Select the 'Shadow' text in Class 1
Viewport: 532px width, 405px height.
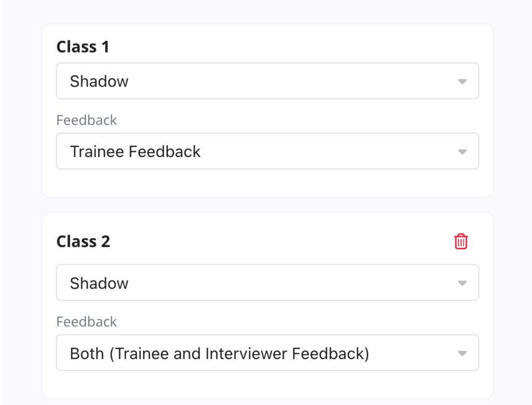[99, 81]
